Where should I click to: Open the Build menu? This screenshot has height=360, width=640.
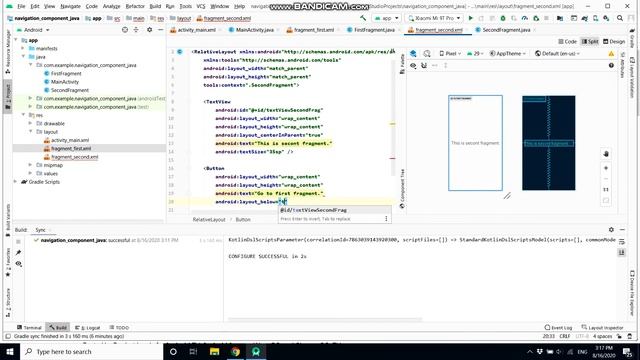point(155,7)
